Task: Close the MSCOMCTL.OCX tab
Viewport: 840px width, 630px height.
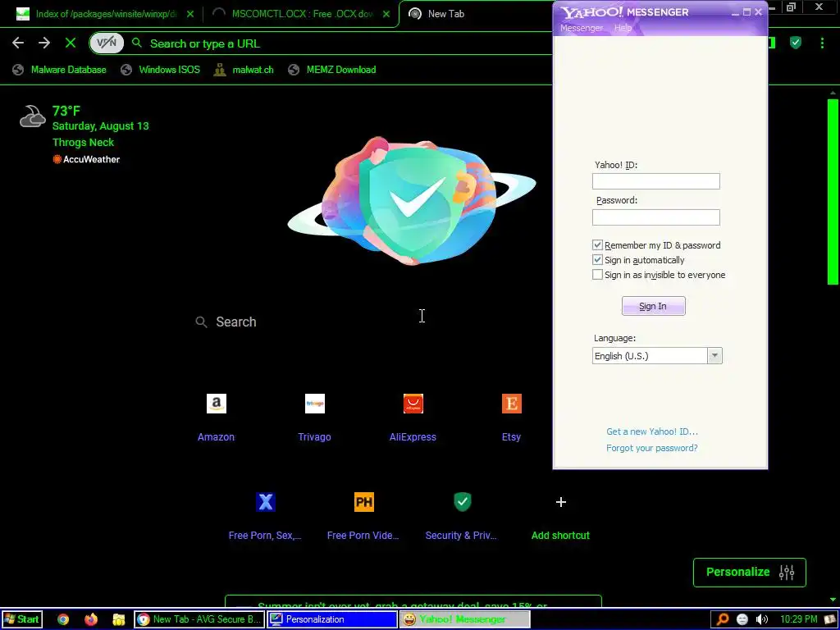Action: coord(386,15)
